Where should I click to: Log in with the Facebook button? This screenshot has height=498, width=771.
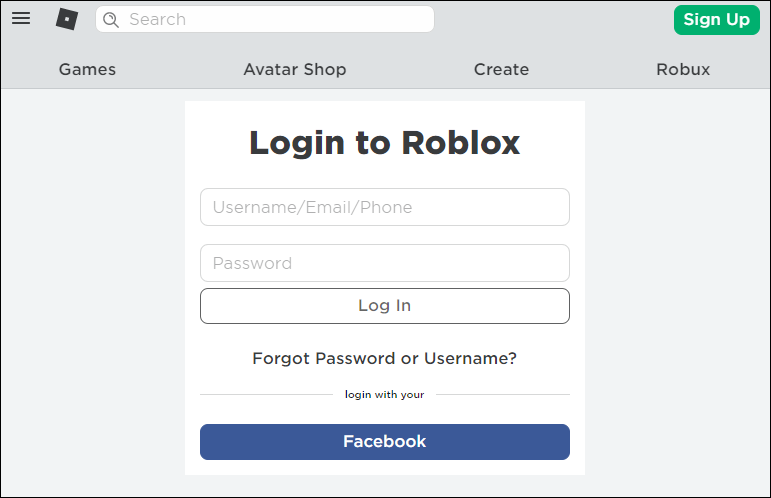tap(385, 441)
